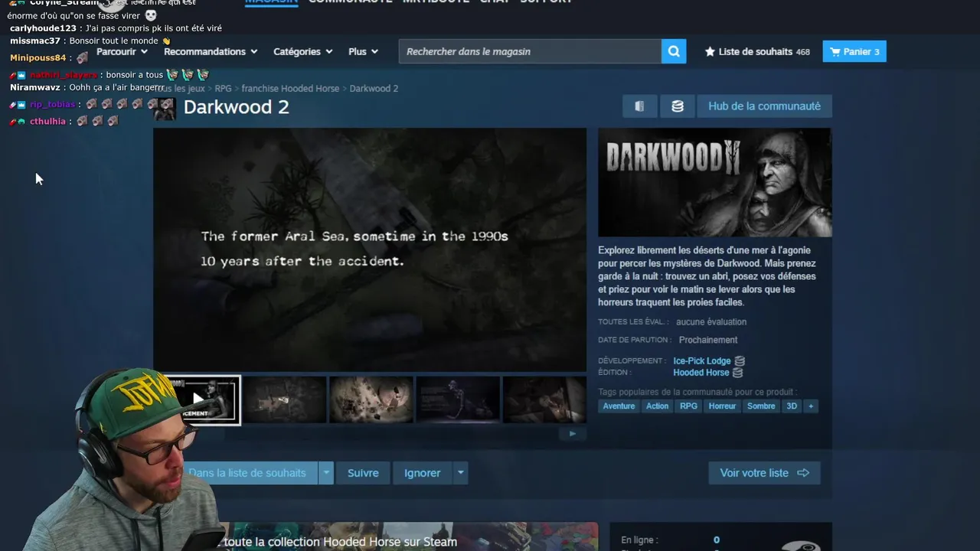Select the second screenshot thumbnail
The image size is (980, 551).
[x=285, y=399]
